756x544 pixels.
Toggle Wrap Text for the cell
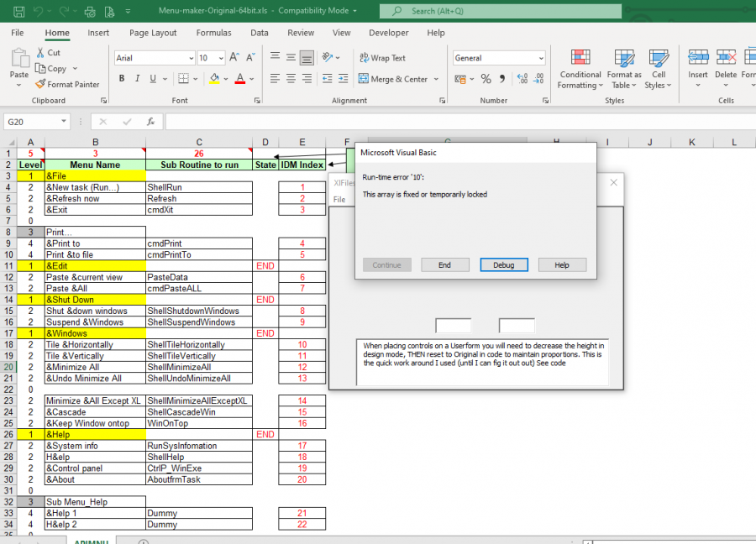tap(382, 58)
